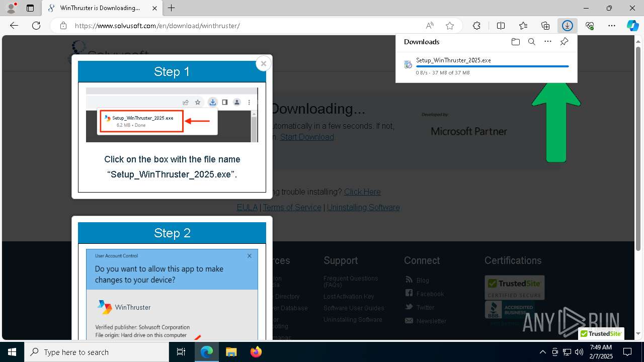Open Favorites list icon
This screenshot has height=362, width=644.
click(x=523, y=26)
